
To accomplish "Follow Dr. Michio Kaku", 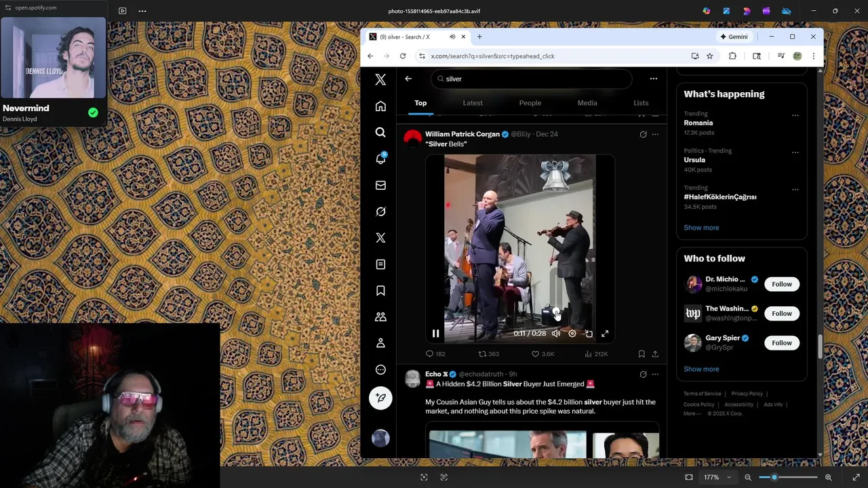I will pos(781,284).
